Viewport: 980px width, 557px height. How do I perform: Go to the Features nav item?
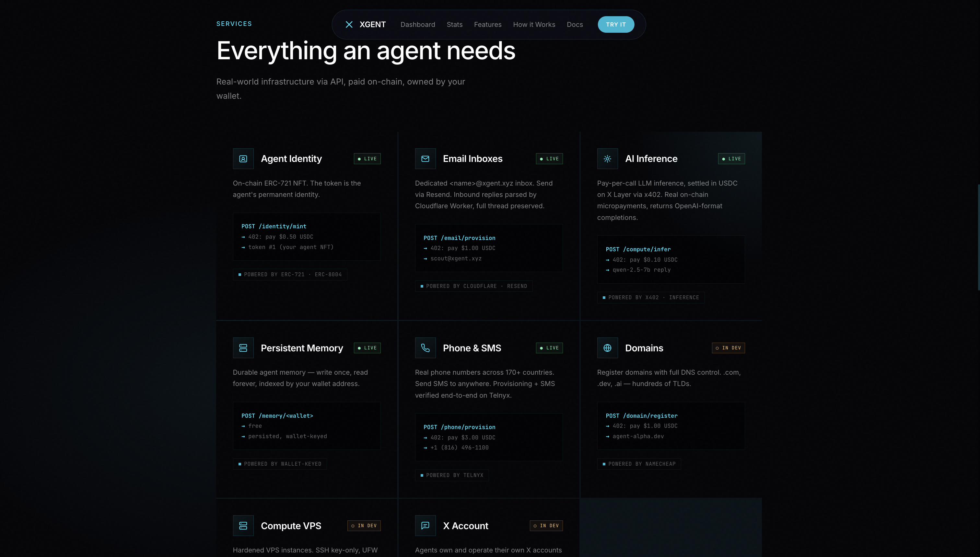[488, 25]
